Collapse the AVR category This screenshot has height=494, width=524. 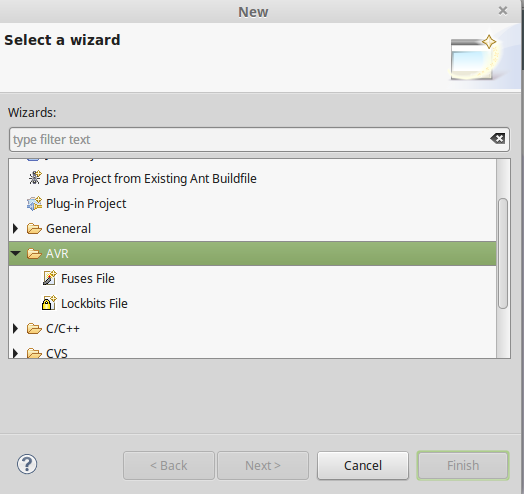[15, 254]
